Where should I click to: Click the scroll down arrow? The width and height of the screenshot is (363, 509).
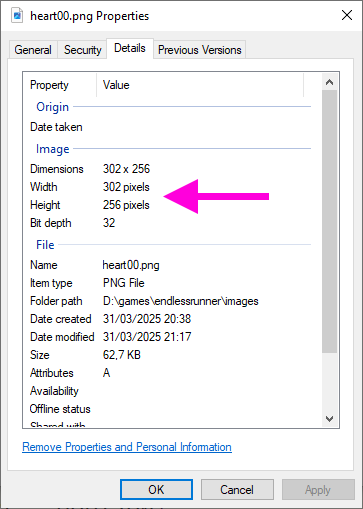point(329,419)
